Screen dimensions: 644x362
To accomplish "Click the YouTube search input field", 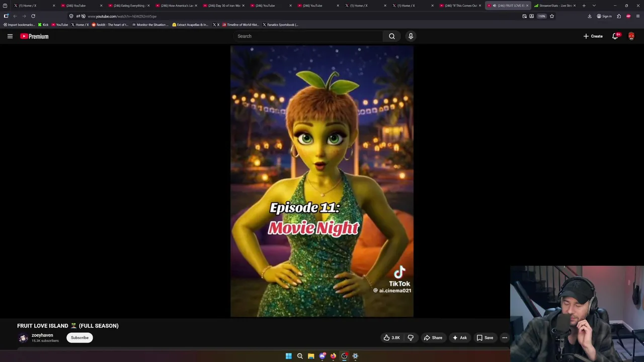I will click(x=308, y=36).
